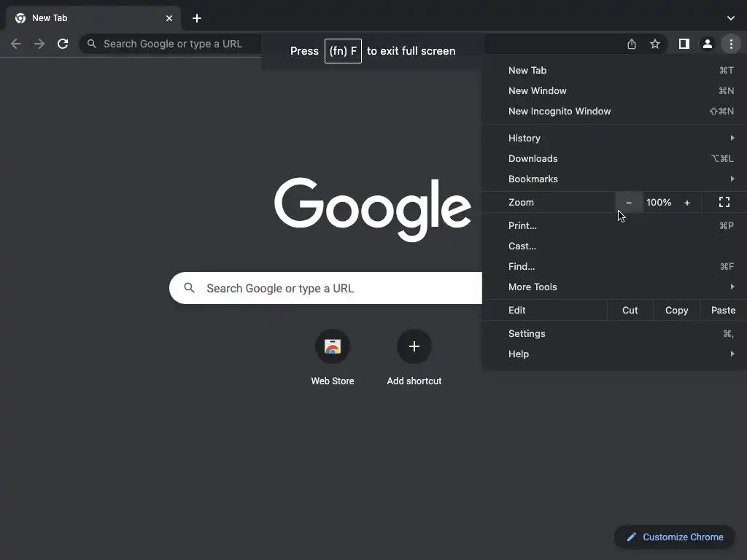Click the Cut button

630,311
